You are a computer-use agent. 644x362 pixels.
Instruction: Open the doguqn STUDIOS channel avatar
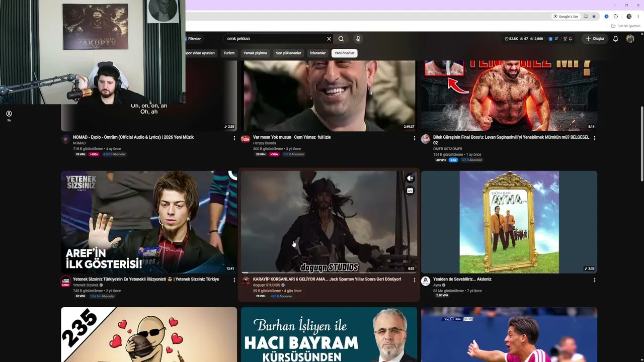[x=246, y=281]
